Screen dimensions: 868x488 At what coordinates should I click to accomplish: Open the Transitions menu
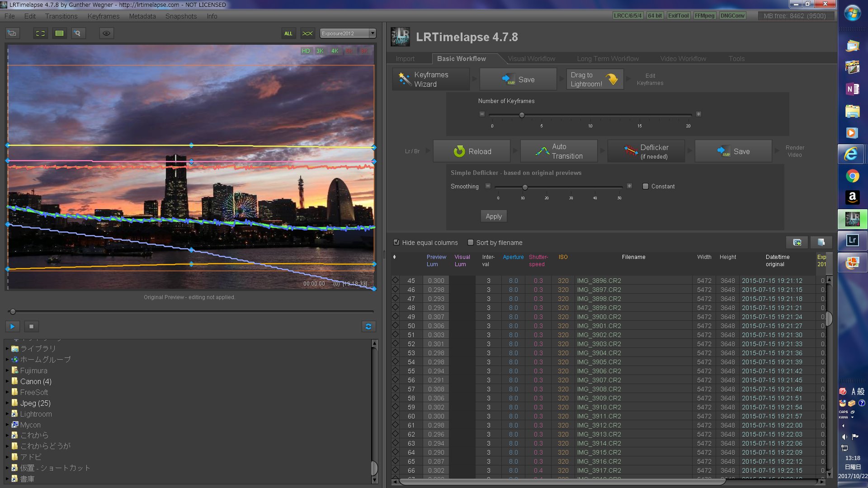(x=61, y=16)
